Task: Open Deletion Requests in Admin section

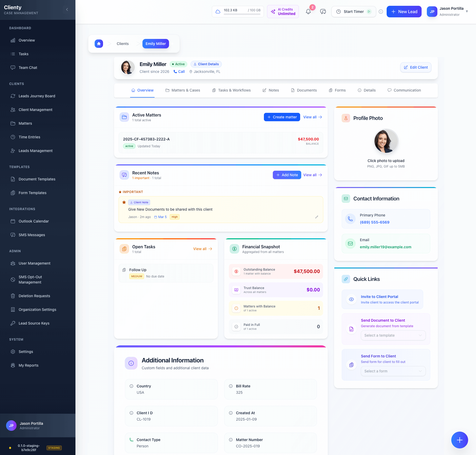Action: coord(34,296)
